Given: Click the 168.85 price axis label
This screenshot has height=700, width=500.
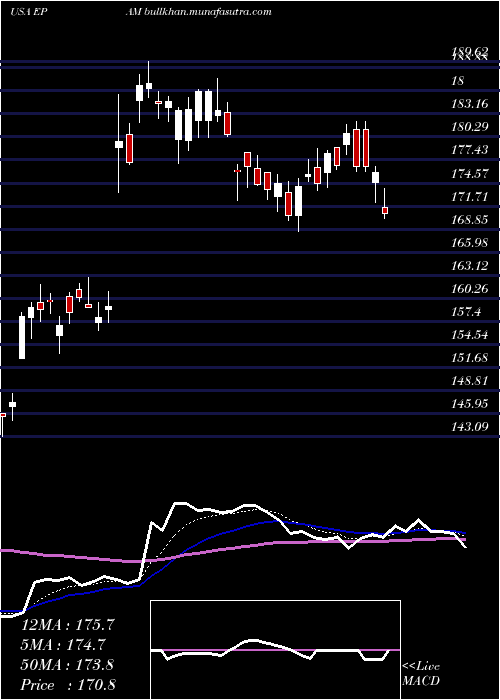Looking at the screenshot, I should click(470, 220).
